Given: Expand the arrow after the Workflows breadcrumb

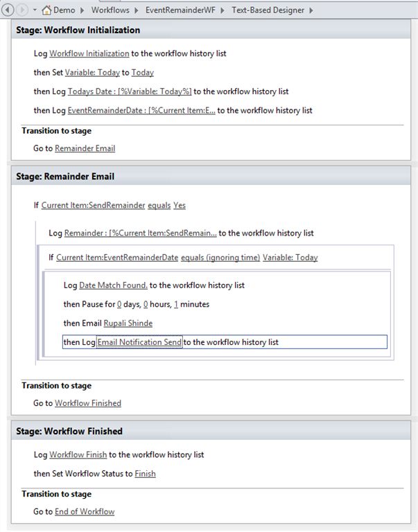Looking at the screenshot, I should [137, 10].
